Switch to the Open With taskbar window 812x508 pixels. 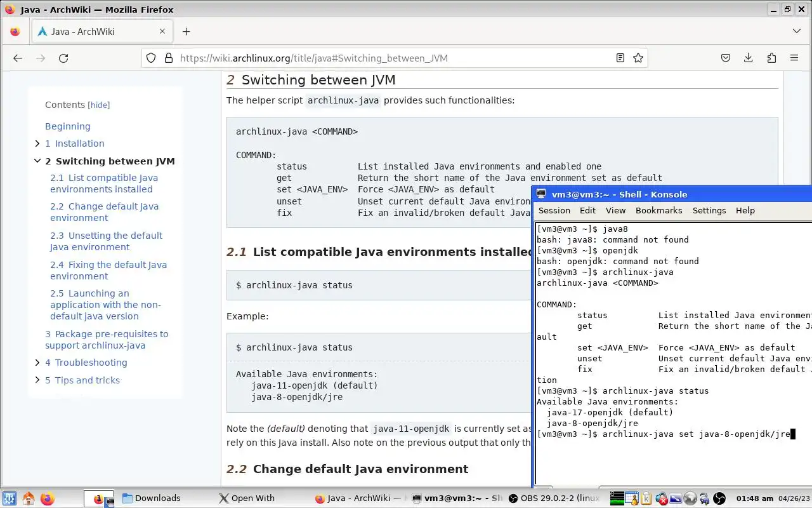tap(247, 498)
